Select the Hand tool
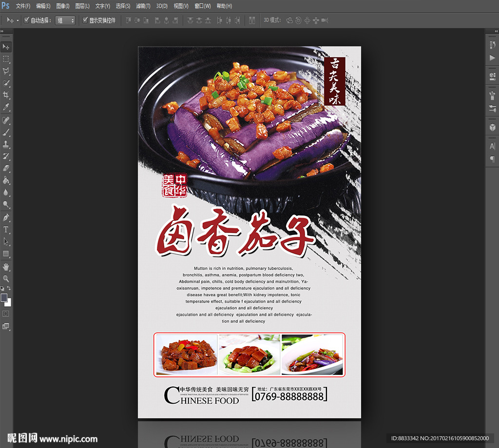The image size is (499, 448). click(6, 267)
